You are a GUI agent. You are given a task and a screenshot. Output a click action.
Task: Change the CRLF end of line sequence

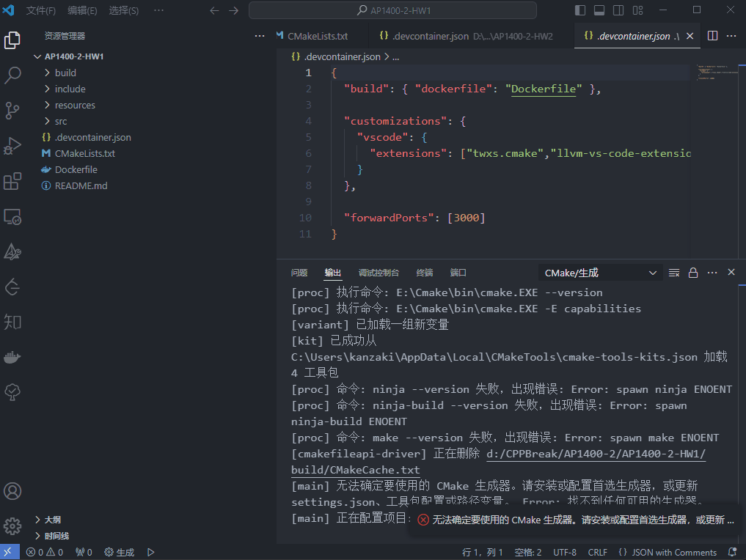[x=597, y=552]
